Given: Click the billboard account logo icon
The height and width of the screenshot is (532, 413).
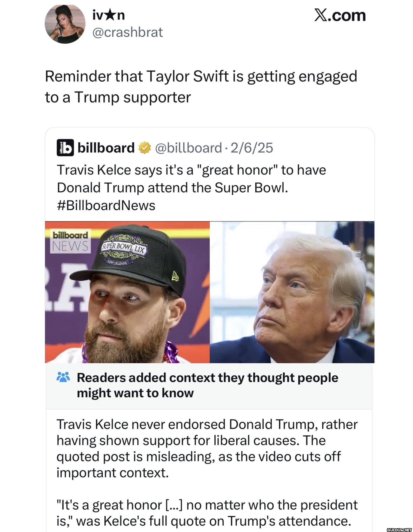Looking at the screenshot, I should (65, 148).
